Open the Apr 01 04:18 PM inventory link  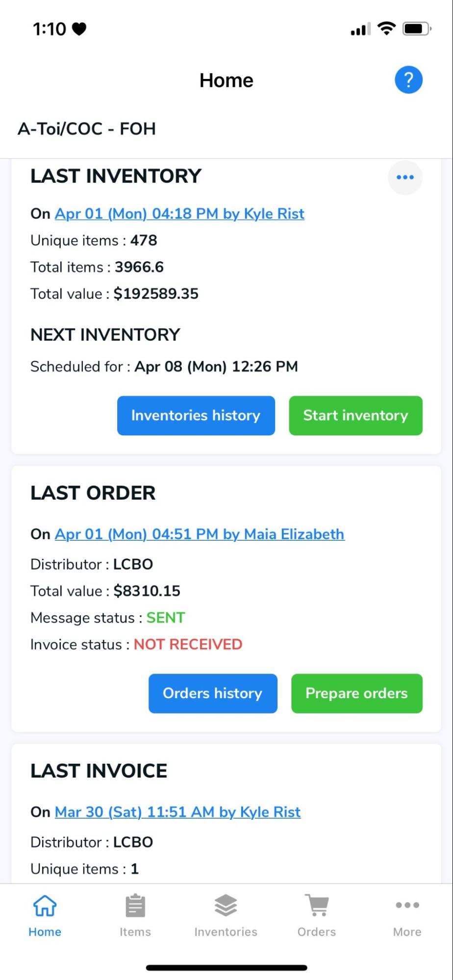[179, 214]
